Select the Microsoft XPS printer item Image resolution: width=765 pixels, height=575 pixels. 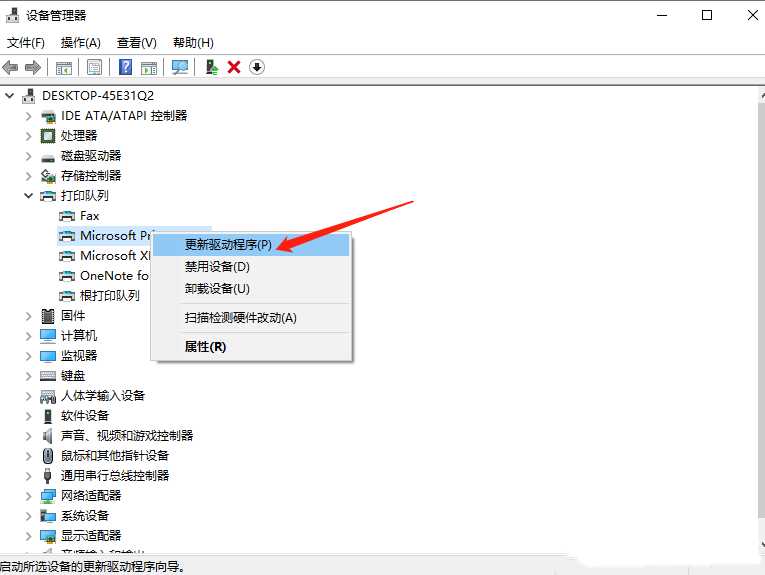(x=115, y=256)
